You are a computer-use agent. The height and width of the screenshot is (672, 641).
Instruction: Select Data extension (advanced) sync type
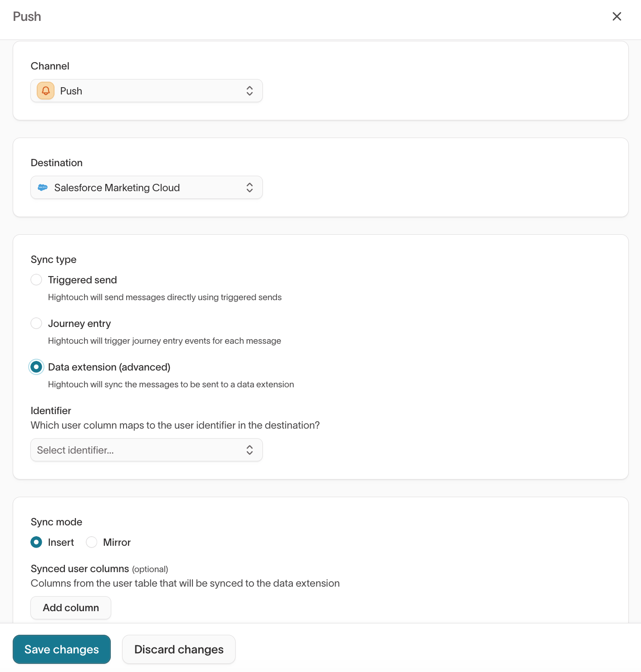[36, 367]
